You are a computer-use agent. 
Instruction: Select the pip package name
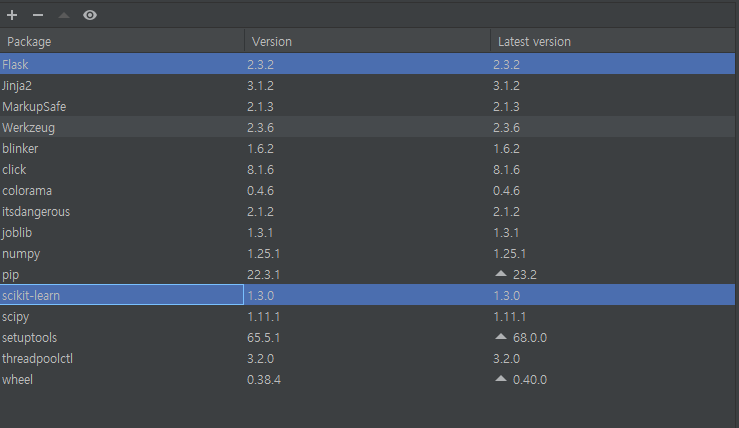pos(10,275)
